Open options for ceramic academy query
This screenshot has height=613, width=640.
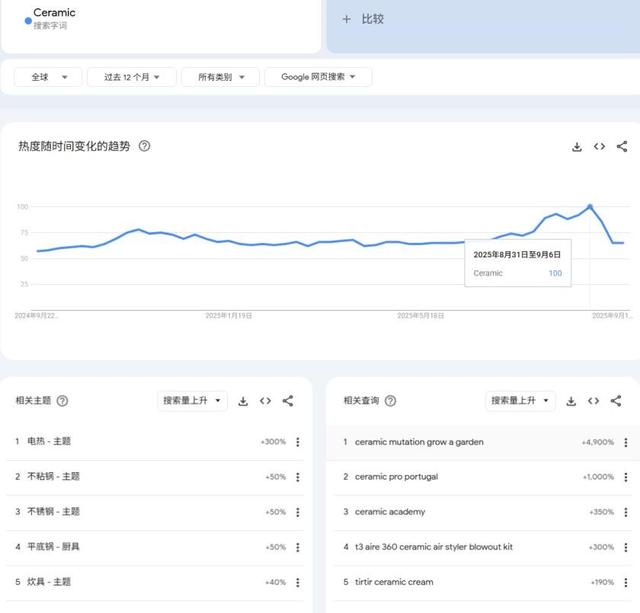click(x=626, y=512)
